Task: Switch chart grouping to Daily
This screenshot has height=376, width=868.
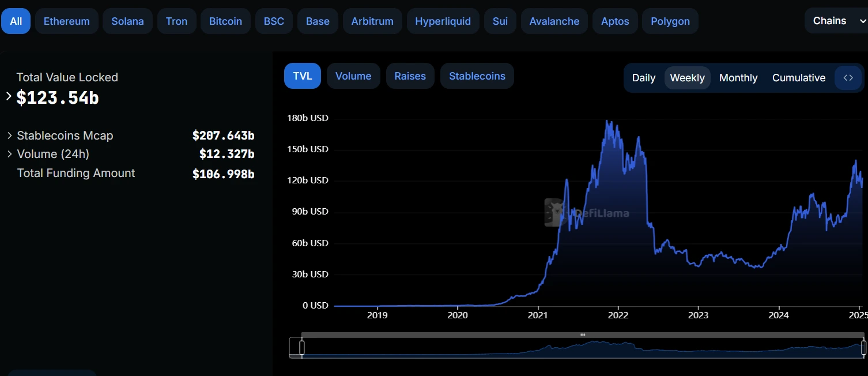Action: click(644, 78)
